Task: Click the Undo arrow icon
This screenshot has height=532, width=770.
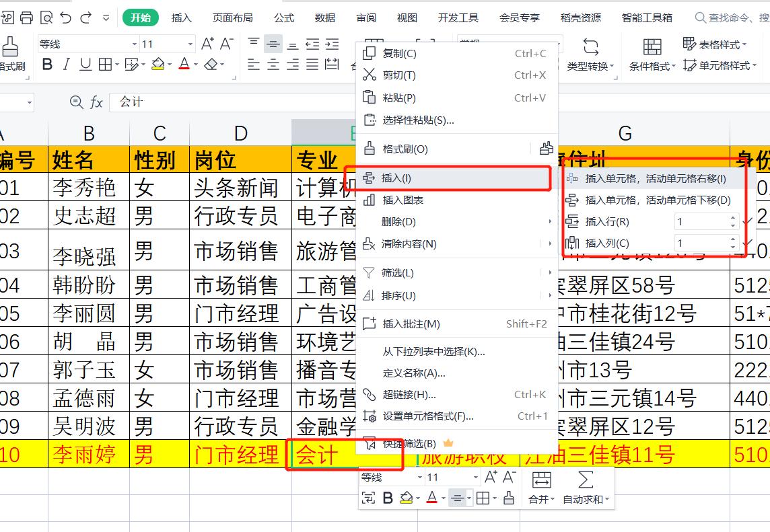Action: click(64, 16)
